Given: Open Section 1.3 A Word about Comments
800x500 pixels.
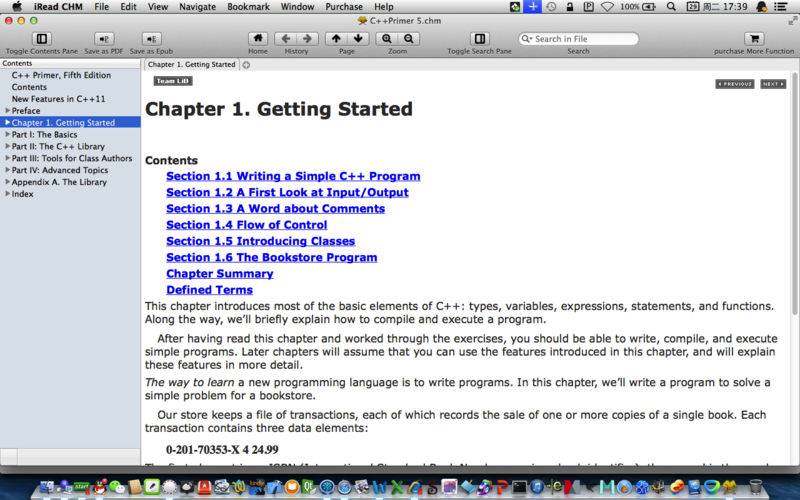Looking at the screenshot, I should pyautogui.click(x=276, y=209).
